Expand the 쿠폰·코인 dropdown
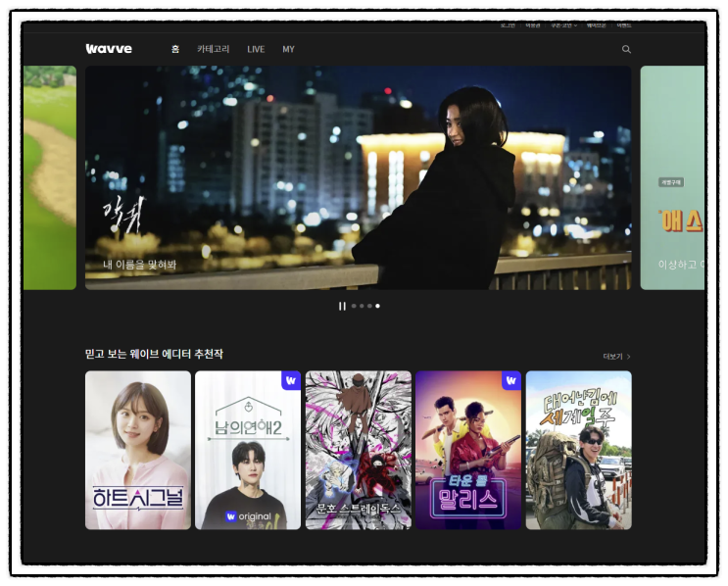728x586 pixels. (x=563, y=25)
